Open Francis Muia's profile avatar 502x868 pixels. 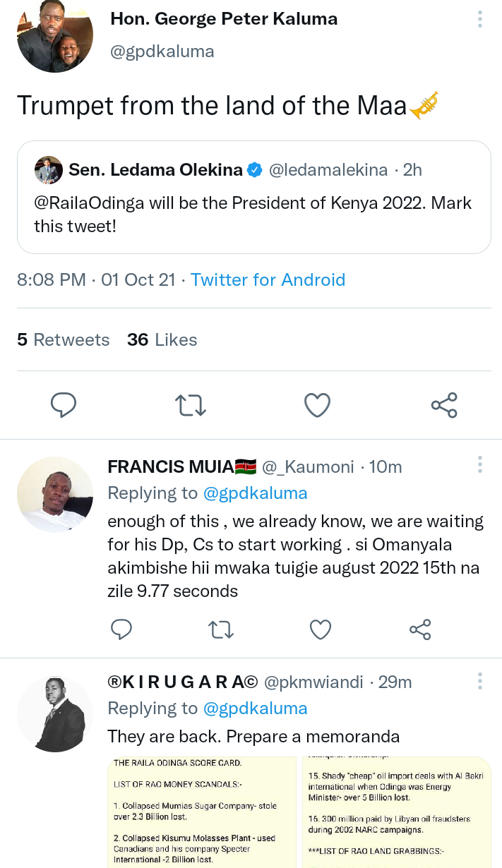pyautogui.click(x=55, y=494)
